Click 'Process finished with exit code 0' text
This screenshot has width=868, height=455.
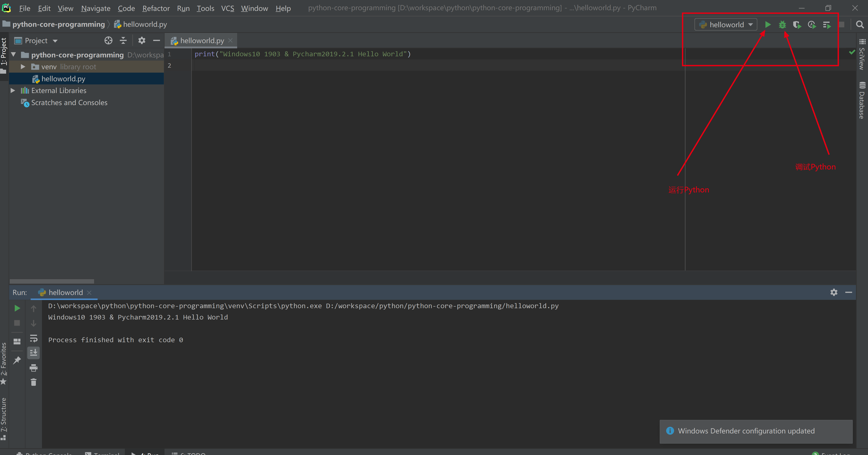(x=116, y=340)
